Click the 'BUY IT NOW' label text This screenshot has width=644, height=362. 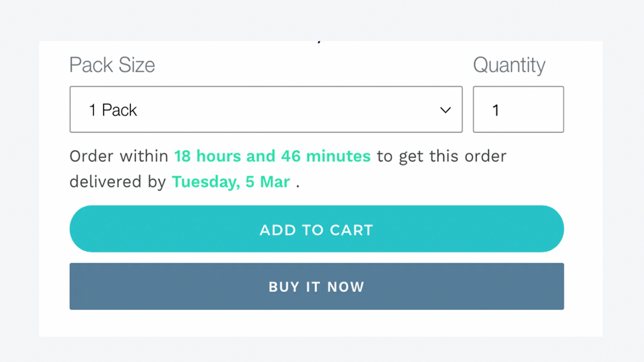click(x=316, y=287)
